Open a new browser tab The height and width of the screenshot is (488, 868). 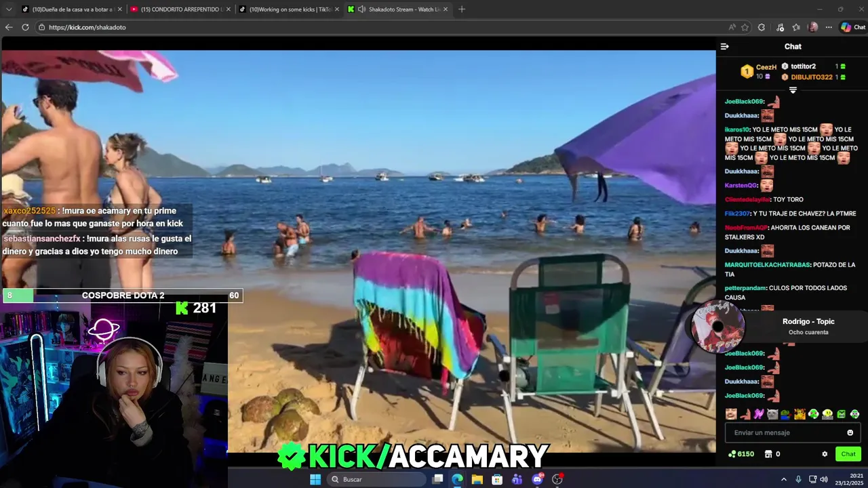pyautogui.click(x=462, y=9)
